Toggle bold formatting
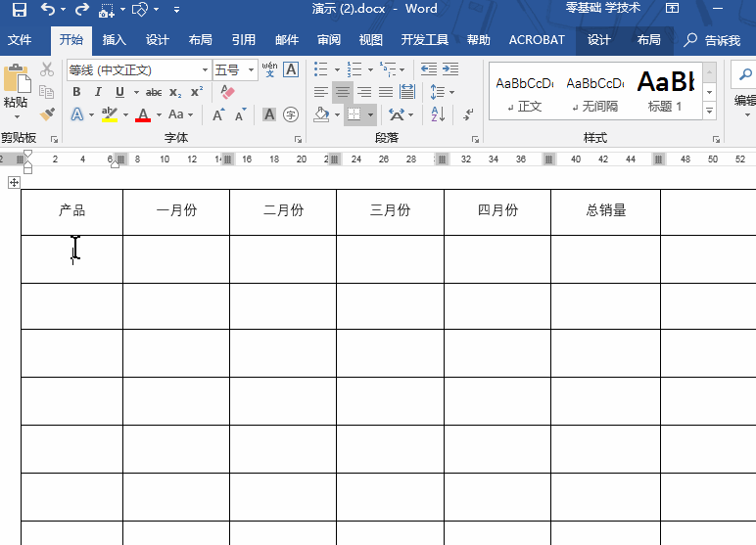This screenshot has width=756, height=545. click(x=76, y=92)
